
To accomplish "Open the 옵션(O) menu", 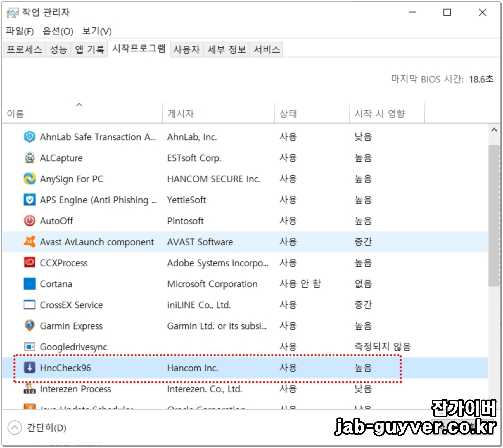I will pyautogui.click(x=58, y=31).
